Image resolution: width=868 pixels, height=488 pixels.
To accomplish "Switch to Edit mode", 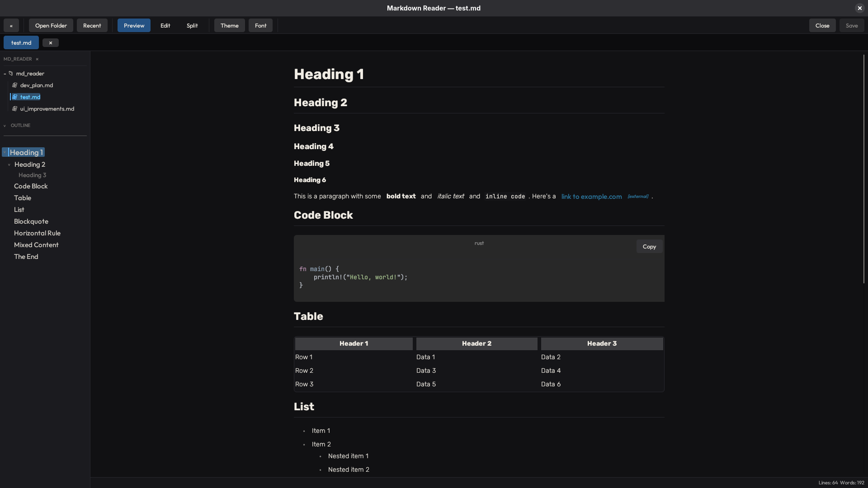I will click(x=165, y=25).
